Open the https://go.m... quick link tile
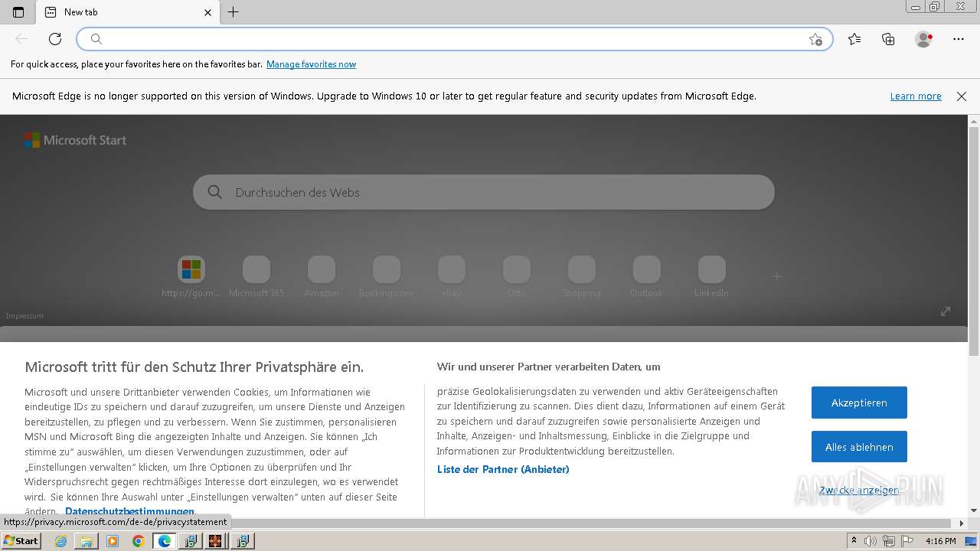 (191, 276)
